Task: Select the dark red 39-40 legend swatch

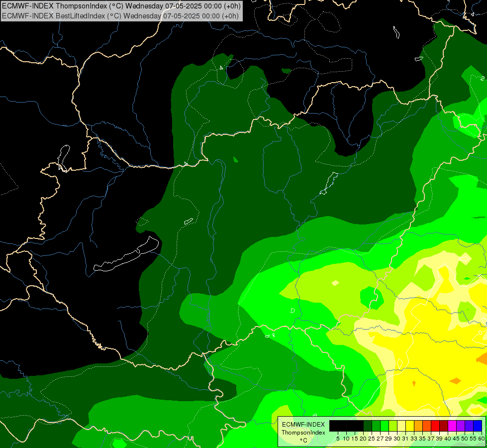Action: pos(444,426)
